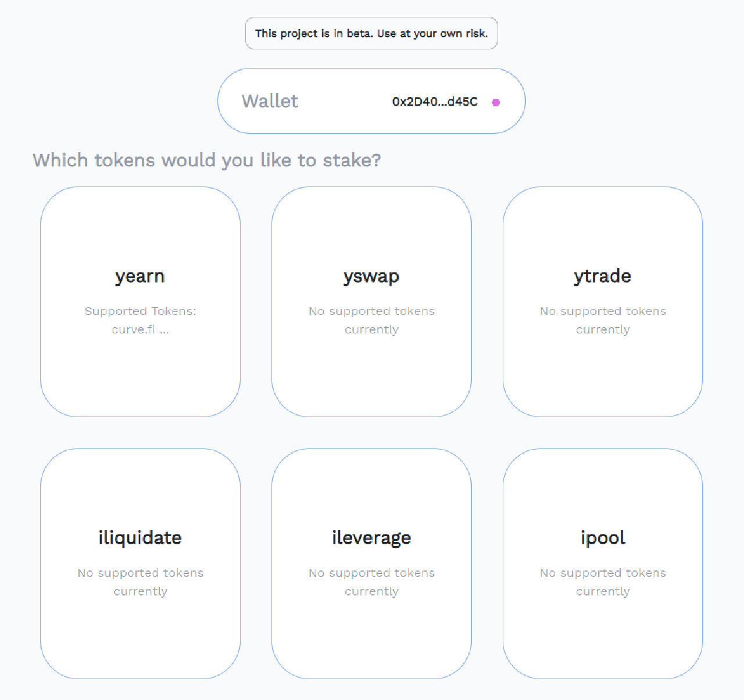
Task: Click 'No supported tokens currently' under yswap
Action: pos(371,320)
